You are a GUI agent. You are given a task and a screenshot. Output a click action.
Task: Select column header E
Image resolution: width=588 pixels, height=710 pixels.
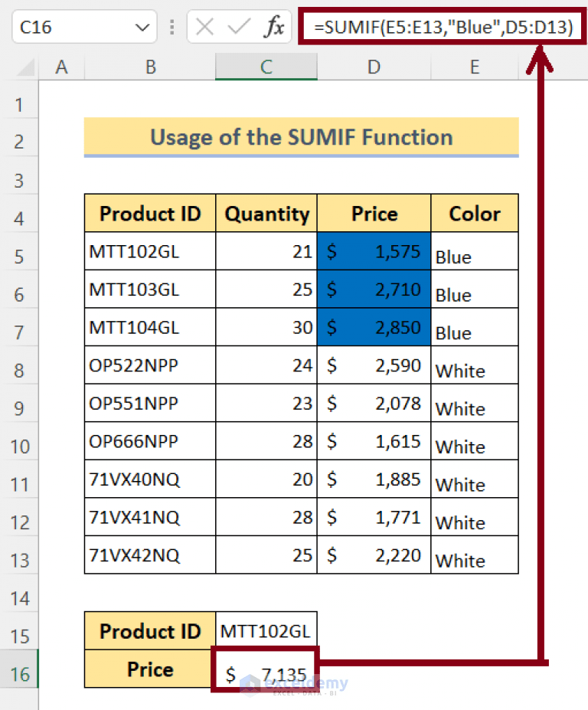point(475,67)
